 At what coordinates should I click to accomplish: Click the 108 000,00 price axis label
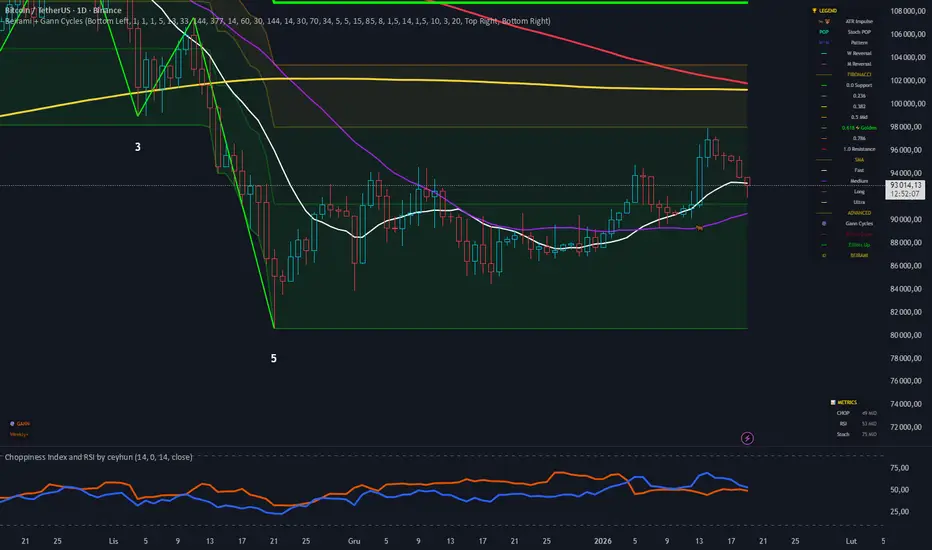pos(908,11)
